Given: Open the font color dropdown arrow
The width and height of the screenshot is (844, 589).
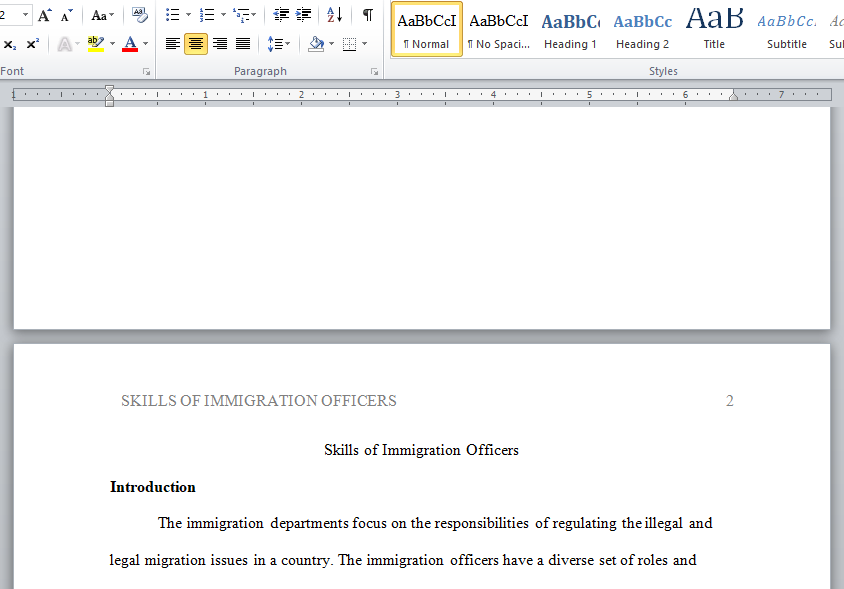Looking at the screenshot, I should tap(145, 44).
